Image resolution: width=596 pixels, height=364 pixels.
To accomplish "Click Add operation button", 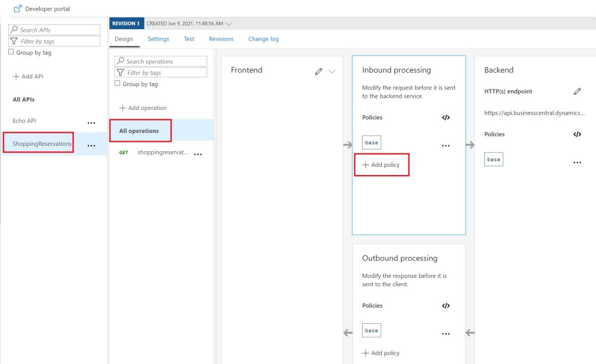I will click(143, 108).
